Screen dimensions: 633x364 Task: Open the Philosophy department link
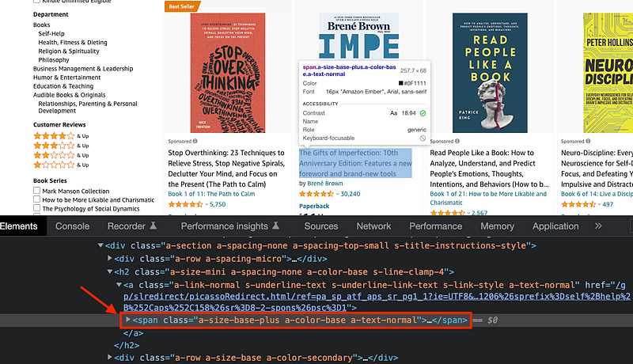tap(54, 60)
